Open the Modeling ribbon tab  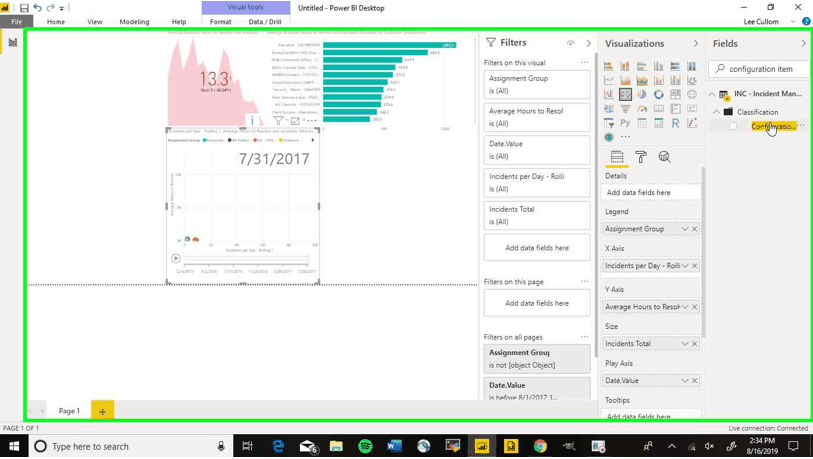coord(134,22)
